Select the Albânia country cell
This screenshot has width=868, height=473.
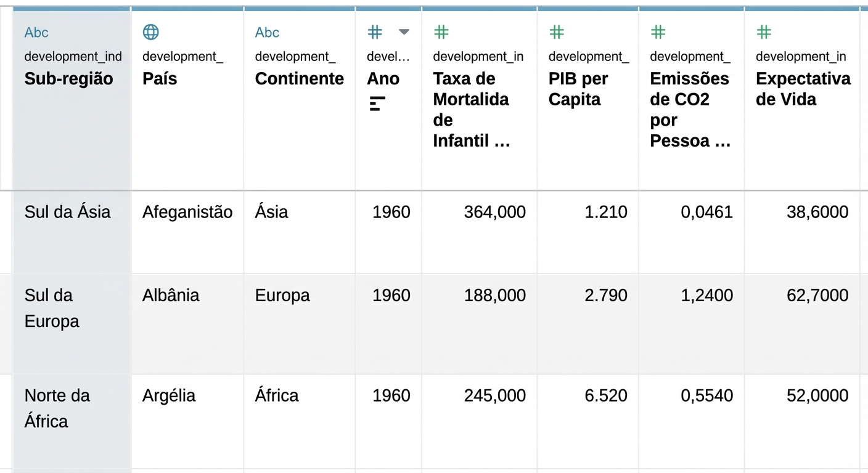pos(171,296)
